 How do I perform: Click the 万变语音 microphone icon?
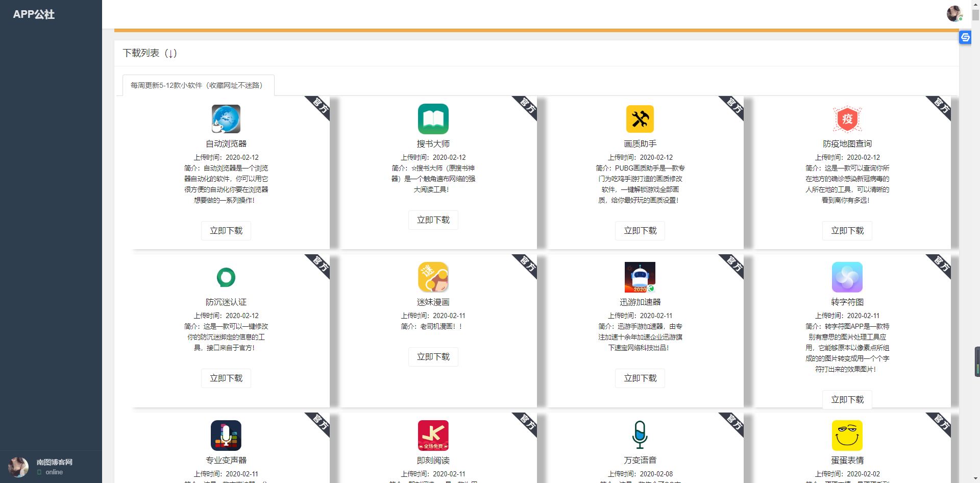pyautogui.click(x=640, y=434)
